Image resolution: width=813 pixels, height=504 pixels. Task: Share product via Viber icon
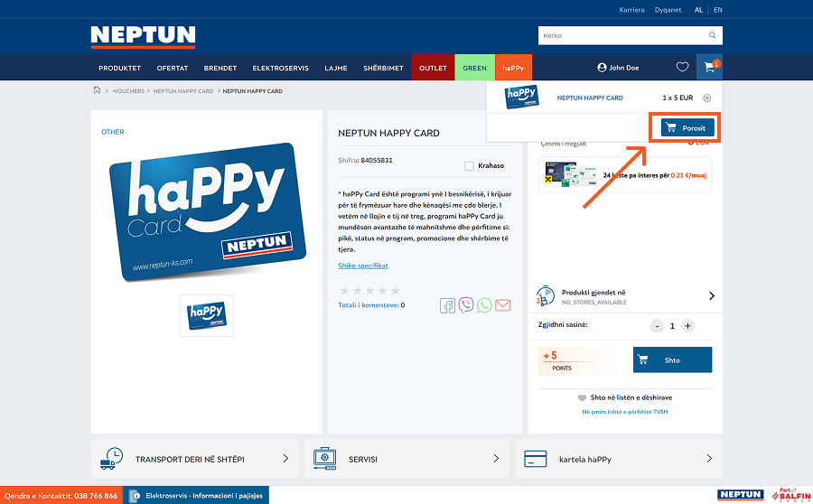pyautogui.click(x=466, y=305)
